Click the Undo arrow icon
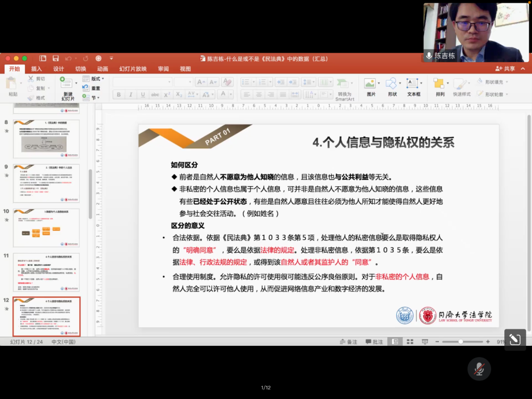Screen dimensions: 532x399 [x=69, y=59]
